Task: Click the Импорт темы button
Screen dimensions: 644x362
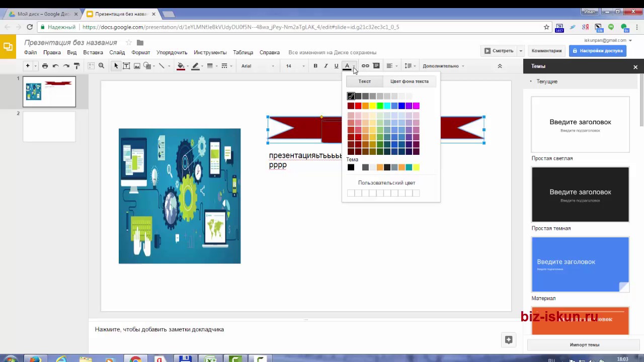Action: point(584,345)
